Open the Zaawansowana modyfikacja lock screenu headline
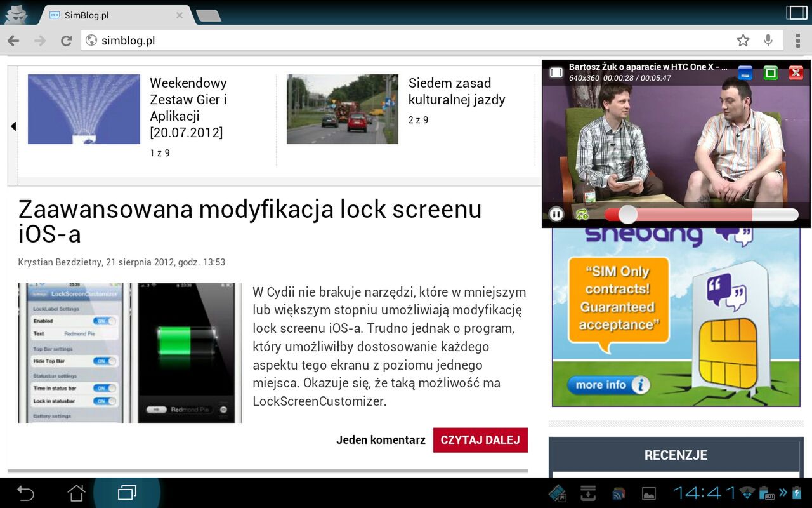The width and height of the screenshot is (812, 508). click(x=250, y=222)
